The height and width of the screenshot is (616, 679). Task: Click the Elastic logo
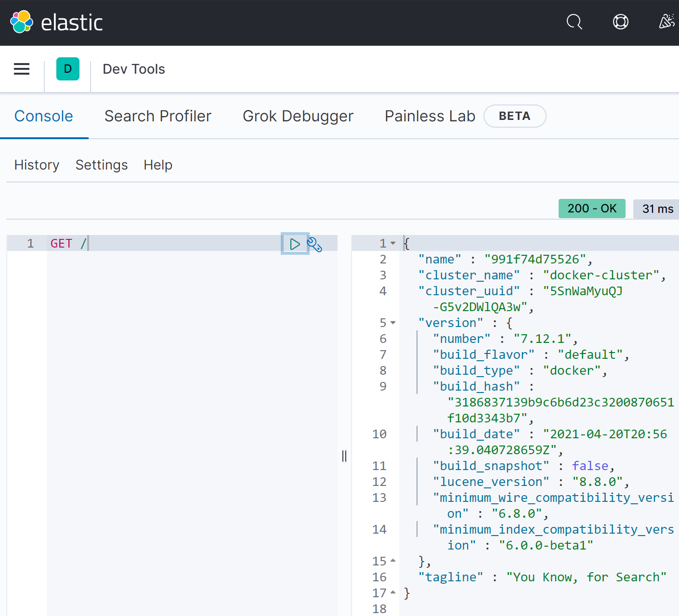pyautogui.click(x=56, y=23)
